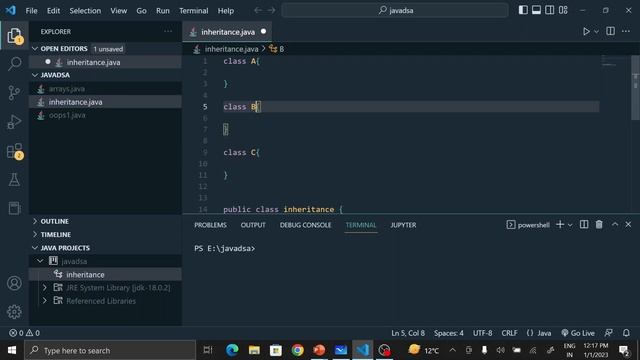Expand JRE System Library node
Screen dimensions: 640x360
point(44,288)
